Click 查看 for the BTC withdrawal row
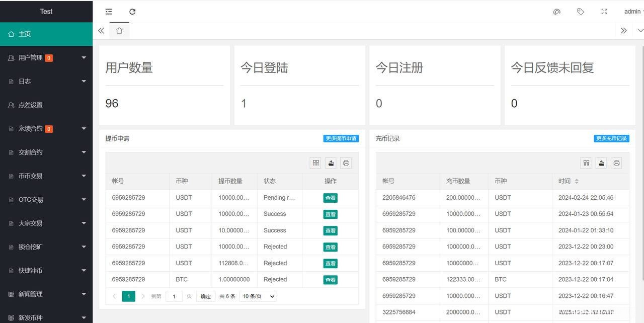This screenshot has width=644, height=323. click(x=330, y=280)
